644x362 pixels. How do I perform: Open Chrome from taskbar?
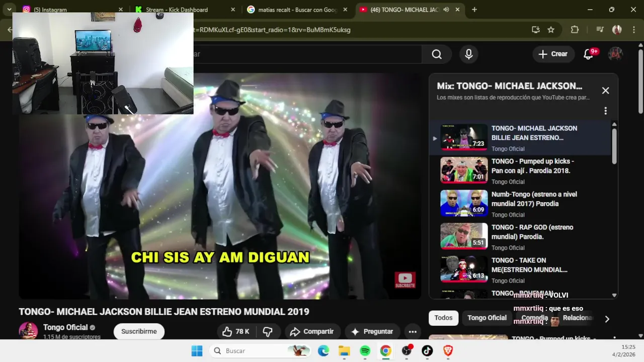386,351
